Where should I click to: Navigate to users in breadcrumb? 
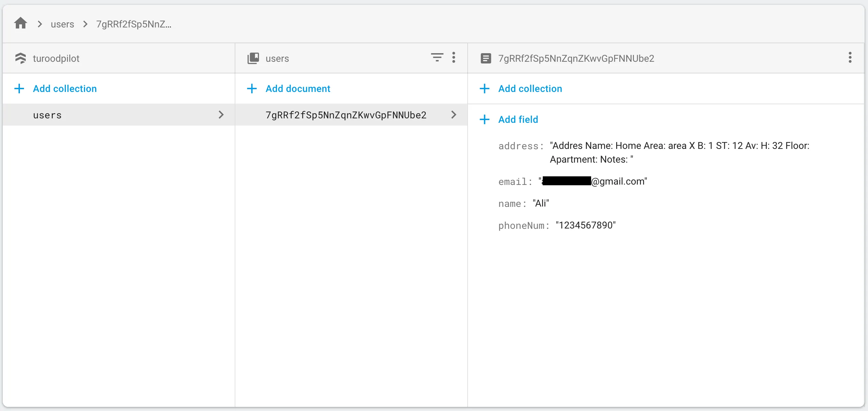point(62,24)
